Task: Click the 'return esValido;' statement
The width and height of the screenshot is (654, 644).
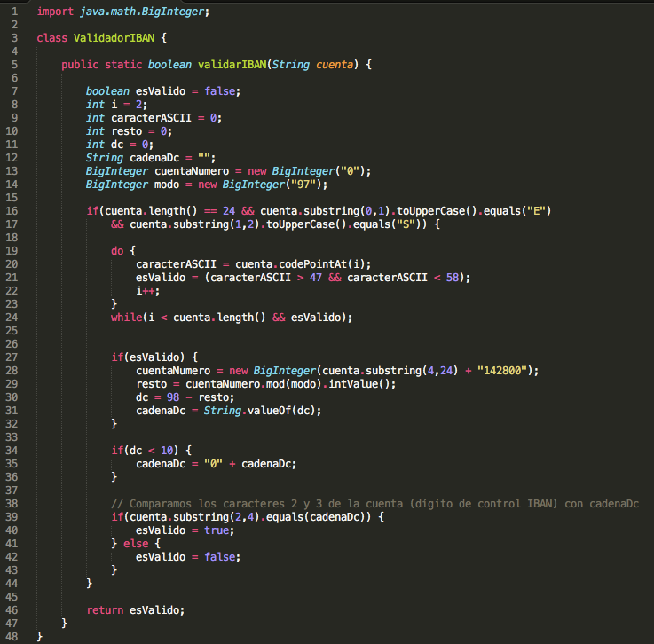Action: pyautogui.click(x=136, y=610)
